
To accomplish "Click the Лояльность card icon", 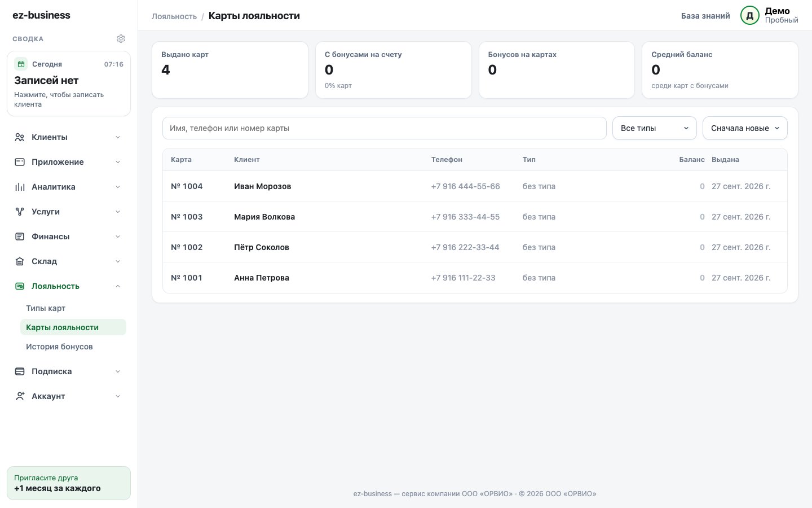I will pos(20,286).
